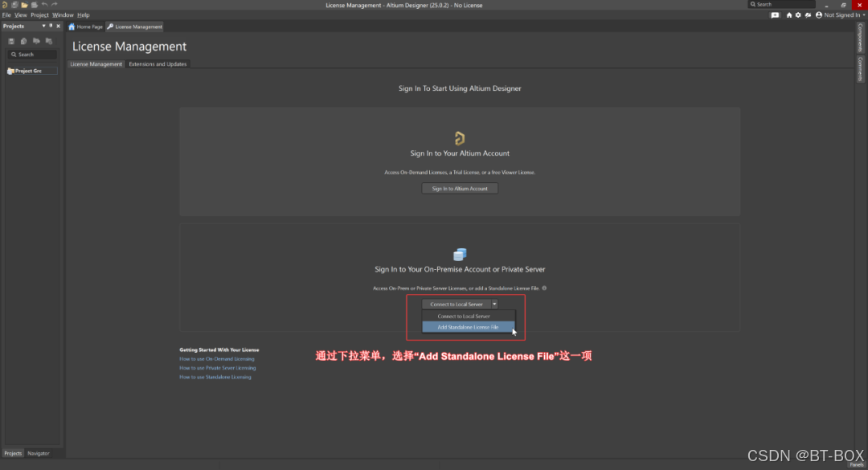Open How to use On-Demand Licensing link
868x470 pixels.
(217, 359)
